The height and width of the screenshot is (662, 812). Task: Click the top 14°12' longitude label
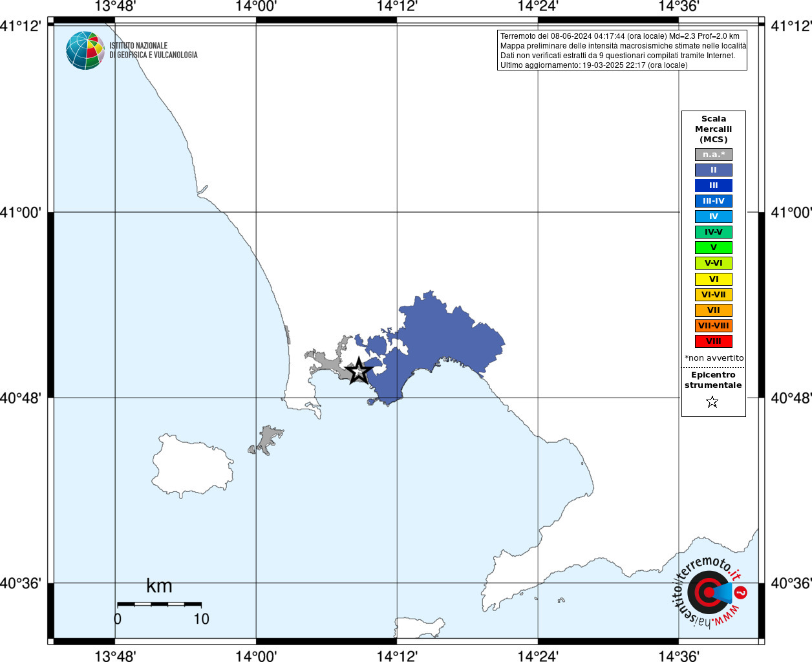coord(397,6)
